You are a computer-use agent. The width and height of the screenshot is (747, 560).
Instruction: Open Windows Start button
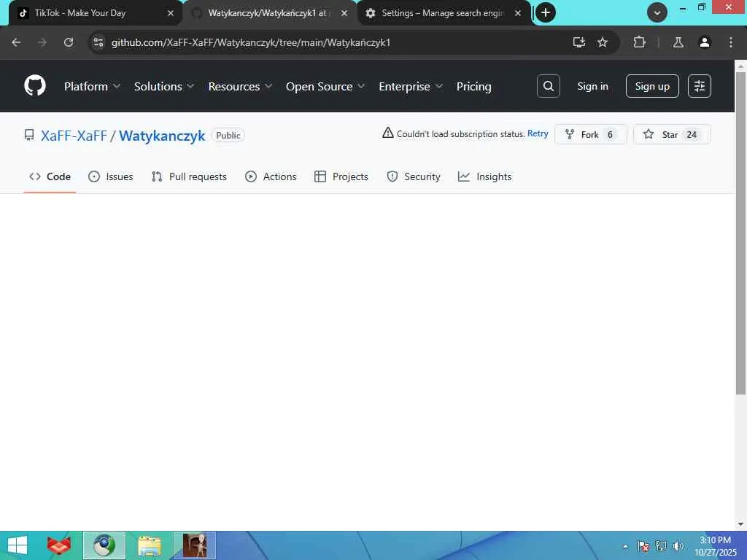[18, 545]
